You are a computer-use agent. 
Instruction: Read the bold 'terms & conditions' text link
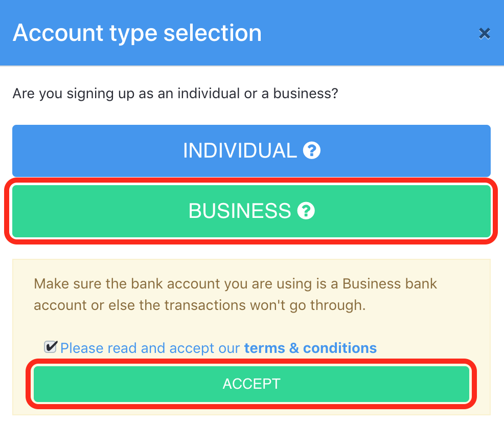coord(310,348)
